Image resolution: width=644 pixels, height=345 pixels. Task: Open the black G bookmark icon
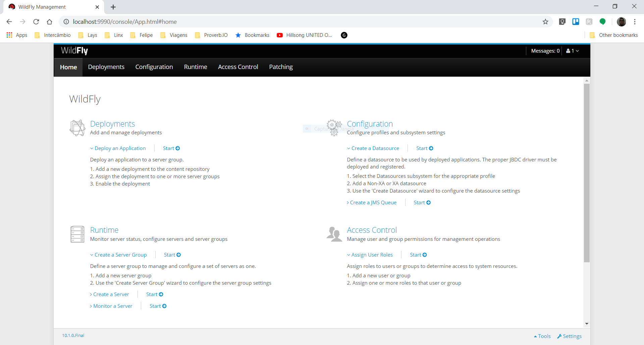coord(344,35)
